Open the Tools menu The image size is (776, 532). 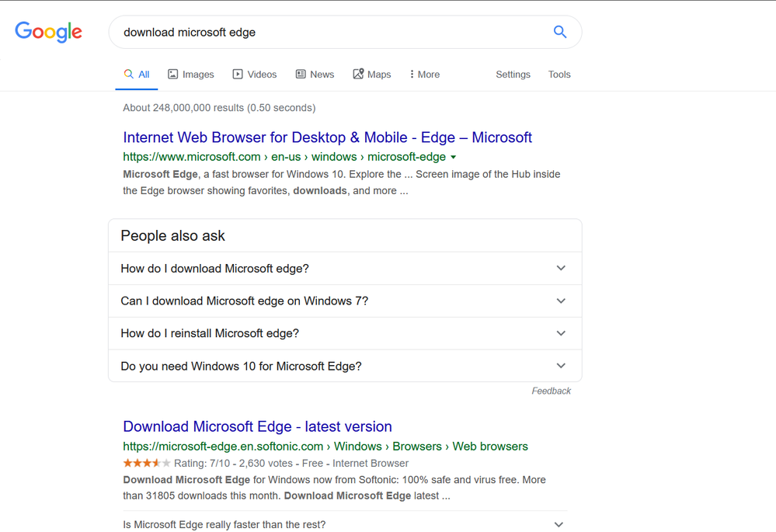click(x=559, y=75)
